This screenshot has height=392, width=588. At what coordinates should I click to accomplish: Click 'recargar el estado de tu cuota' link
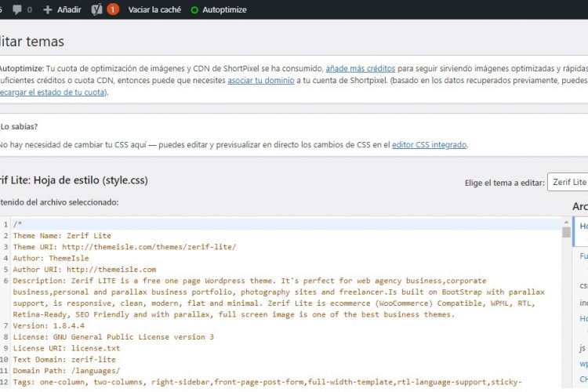[x=52, y=93]
